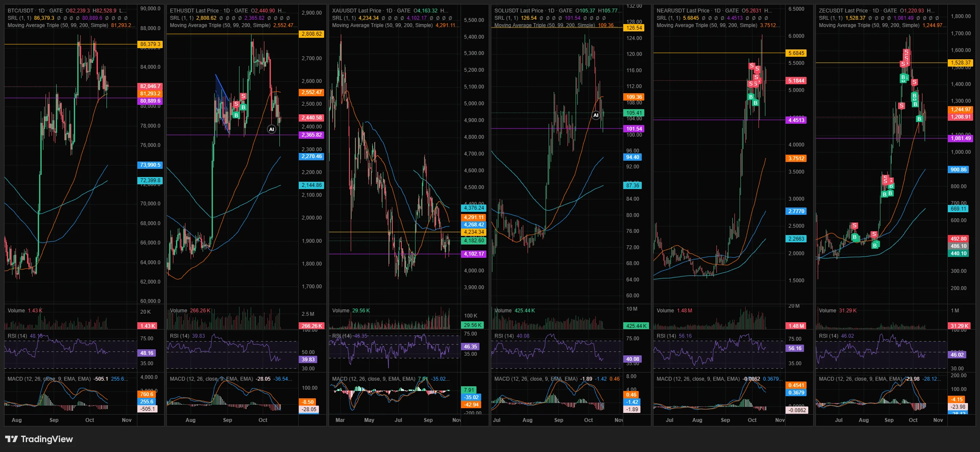Screen dimensions: 980x452
Task: Click the yellow 86,379.3 price label
Action: click(150, 44)
